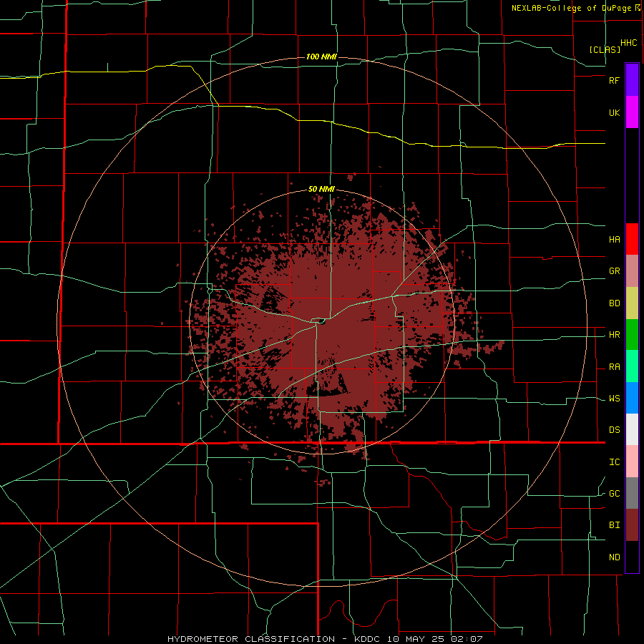Click the WS legend label
The height and width of the screenshot is (644, 644).
[x=615, y=399]
